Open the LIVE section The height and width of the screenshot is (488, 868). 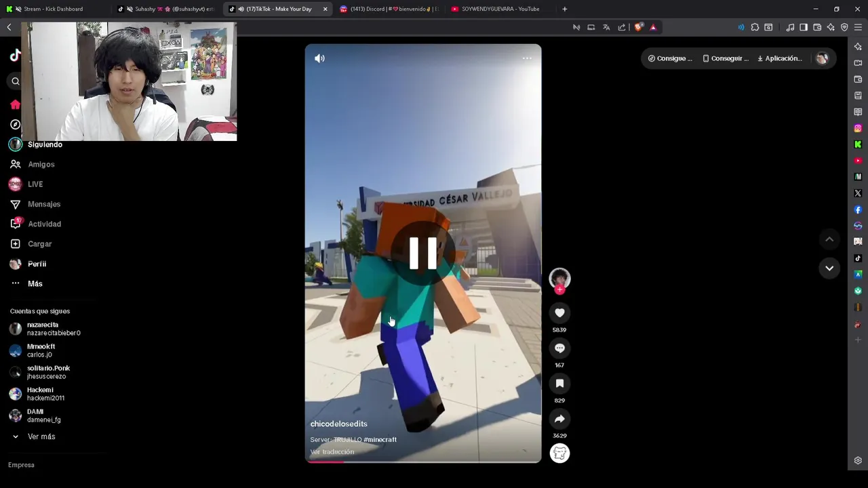[x=35, y=184]
